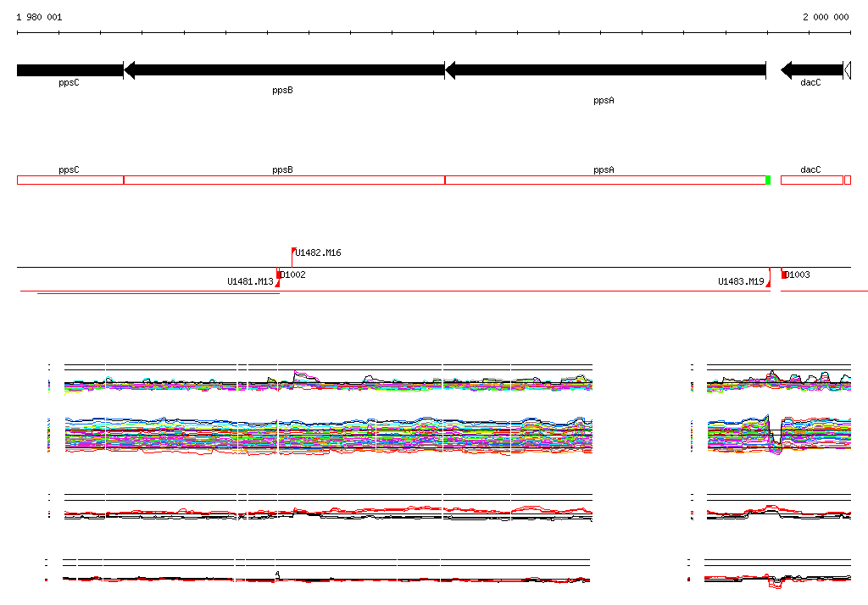
Task: Click the ppsA black gene arrow
Action: 605,70
